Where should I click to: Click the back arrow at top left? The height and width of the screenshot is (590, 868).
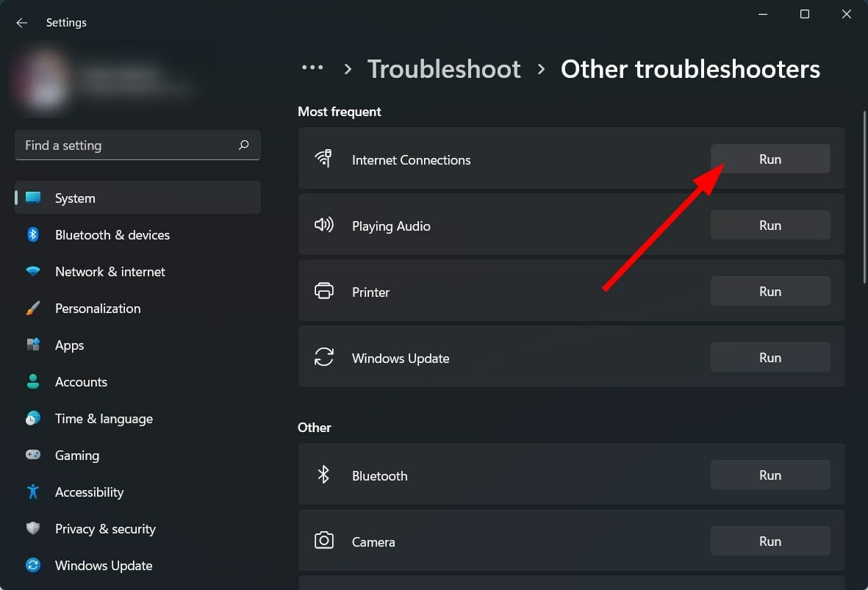[21, 22]
